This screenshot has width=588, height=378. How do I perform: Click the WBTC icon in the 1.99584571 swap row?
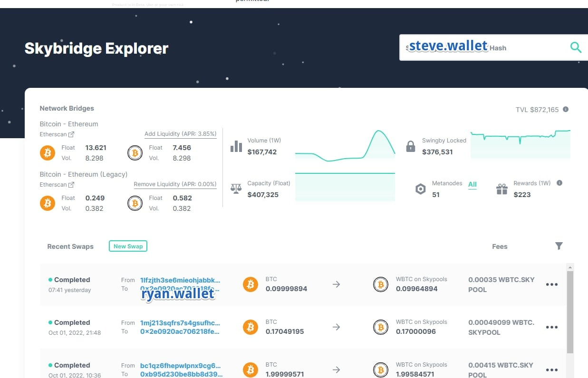click(x=380, y=370)
